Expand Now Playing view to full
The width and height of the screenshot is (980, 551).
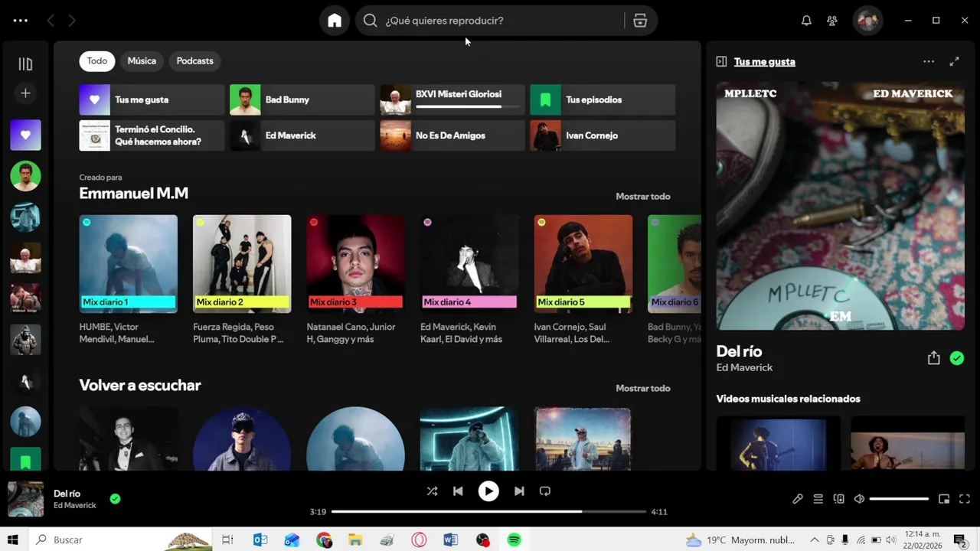(x=954, y=61)
